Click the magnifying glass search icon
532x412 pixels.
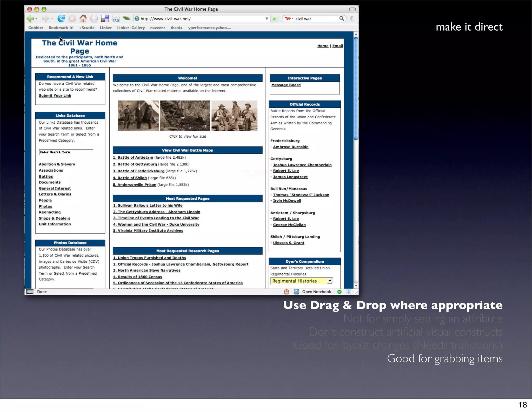tap(342, 18)
